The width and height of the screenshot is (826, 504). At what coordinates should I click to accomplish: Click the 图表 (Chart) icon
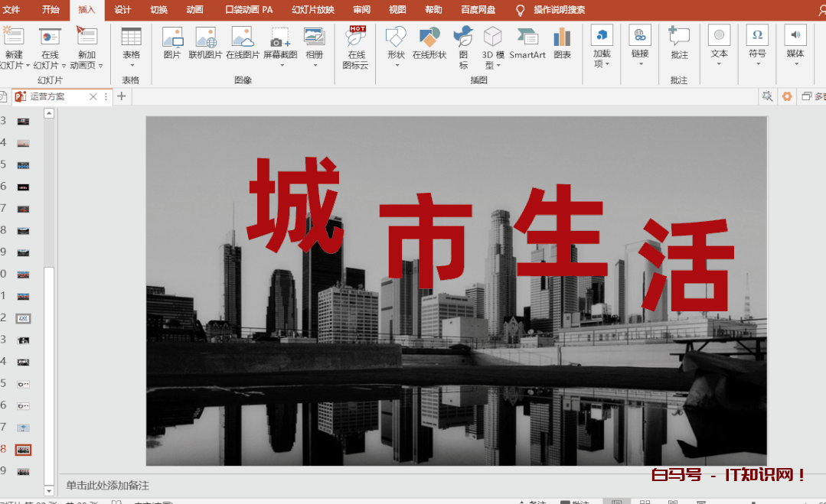pyautogui.click(x=562, y=43)
